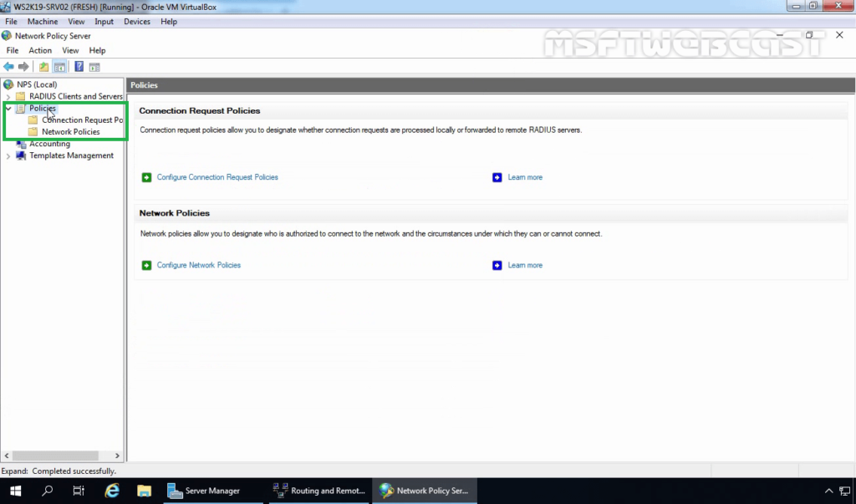
Task: Click the green Configure Network Policies arrow icon
Action: pos(146,266)
